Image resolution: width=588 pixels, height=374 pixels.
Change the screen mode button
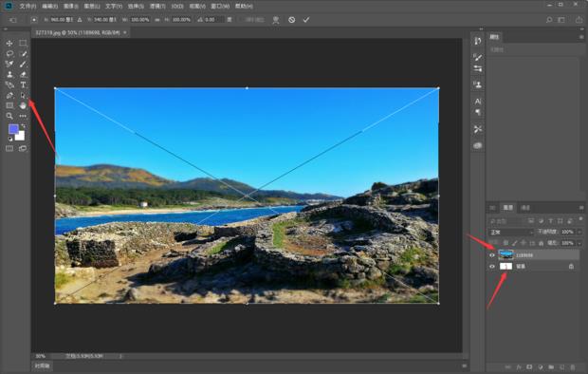[23, 149]
